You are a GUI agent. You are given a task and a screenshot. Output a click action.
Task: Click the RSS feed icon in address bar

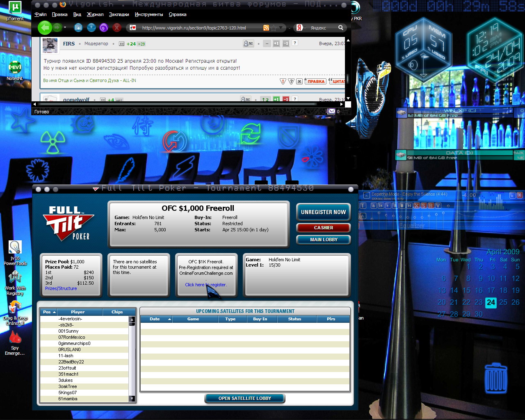pos(266,28)
